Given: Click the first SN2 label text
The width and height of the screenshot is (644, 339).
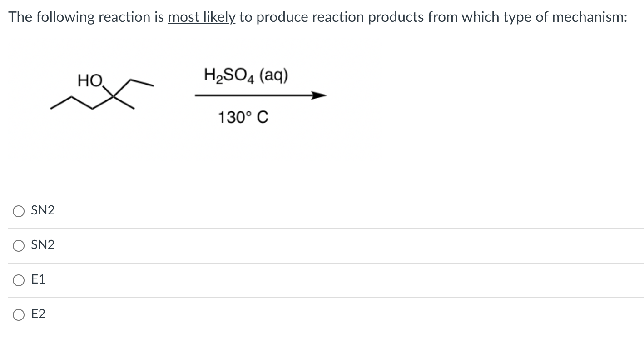Looking at the screenshot, I should click(x=43, y=210).
